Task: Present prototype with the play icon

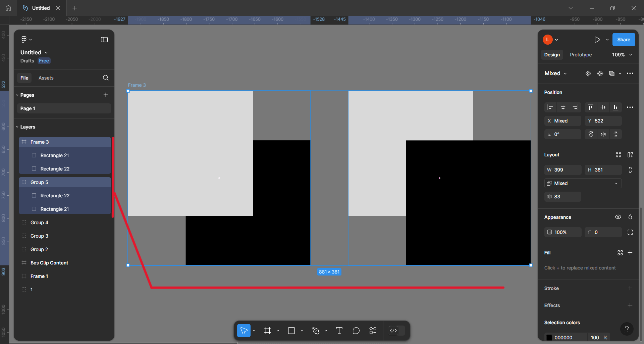Action: coord(597,40)
